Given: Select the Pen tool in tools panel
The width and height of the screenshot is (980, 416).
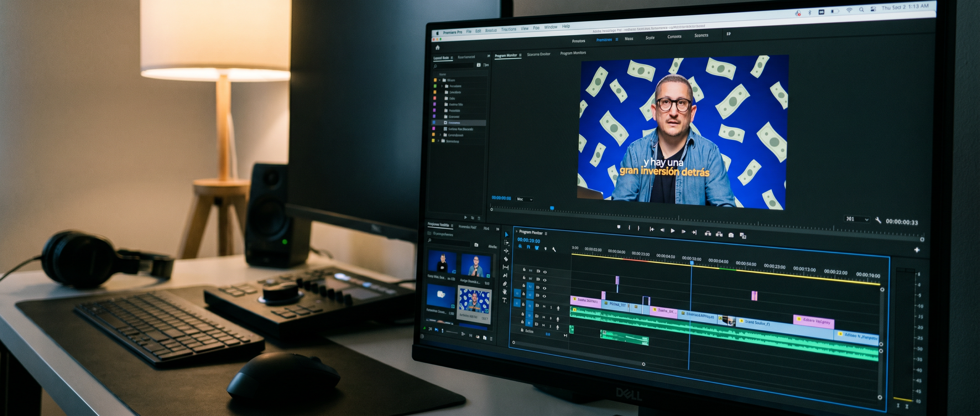Looking at the screenshot, I should [505, 284].
